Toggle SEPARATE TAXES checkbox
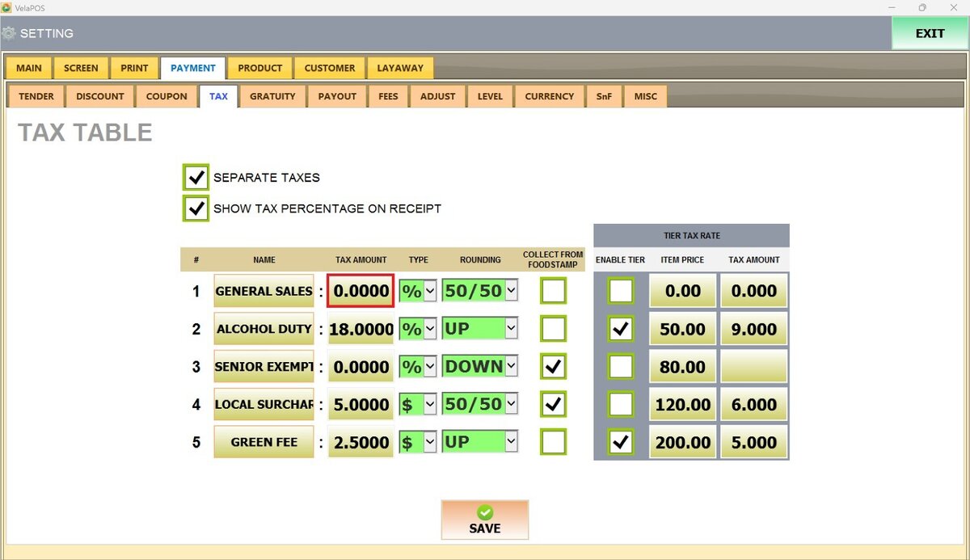Image resolution: width=970 pixels, height=560 pixels. (196, 177)
